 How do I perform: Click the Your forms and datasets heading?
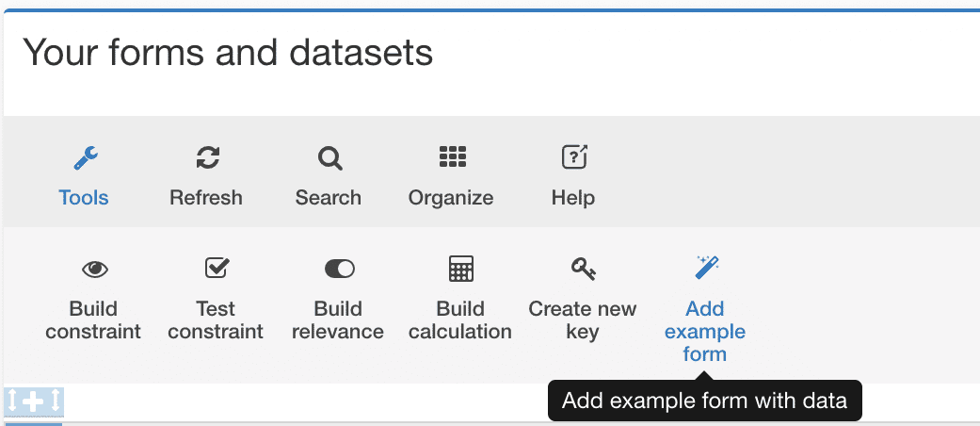pos(228,52)
